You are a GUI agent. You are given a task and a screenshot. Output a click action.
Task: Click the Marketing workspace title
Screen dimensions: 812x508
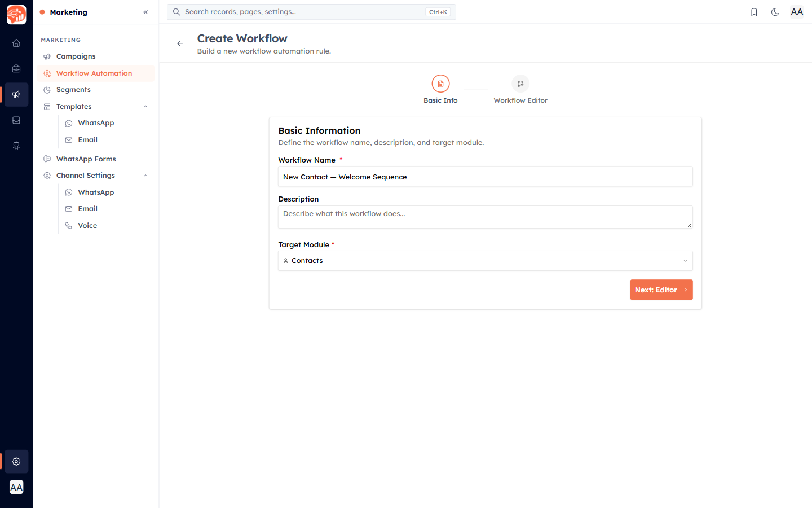pyautogui.click(x=68, y=12)
